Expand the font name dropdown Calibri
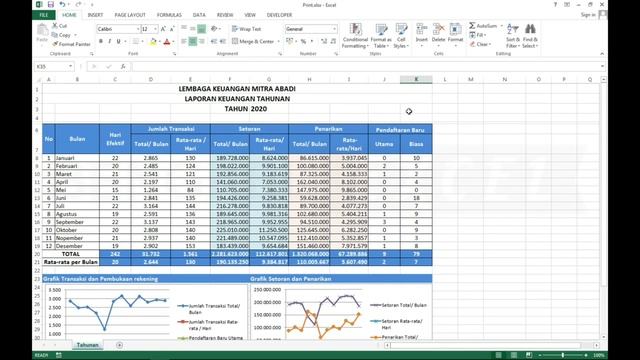 138,29
